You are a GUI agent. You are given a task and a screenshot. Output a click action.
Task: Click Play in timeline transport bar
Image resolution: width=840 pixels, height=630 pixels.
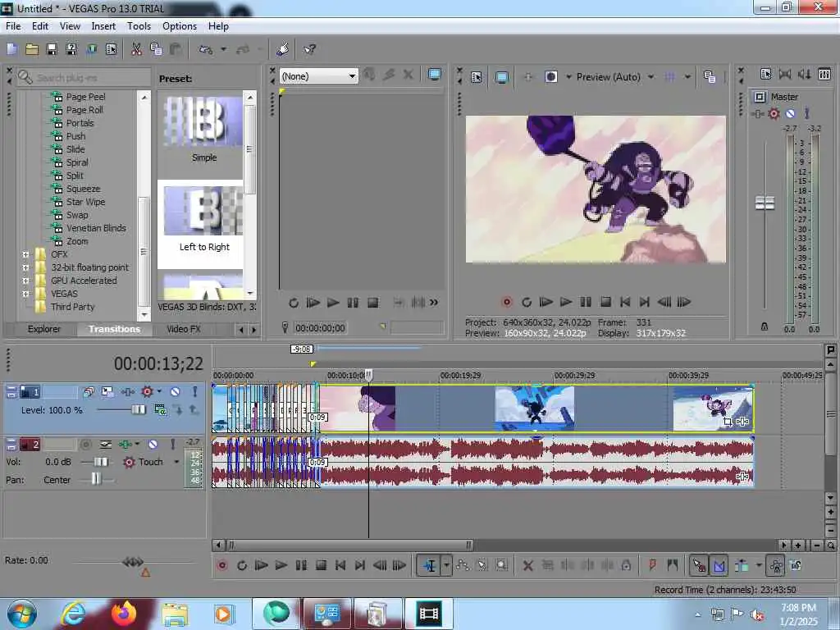281,565
